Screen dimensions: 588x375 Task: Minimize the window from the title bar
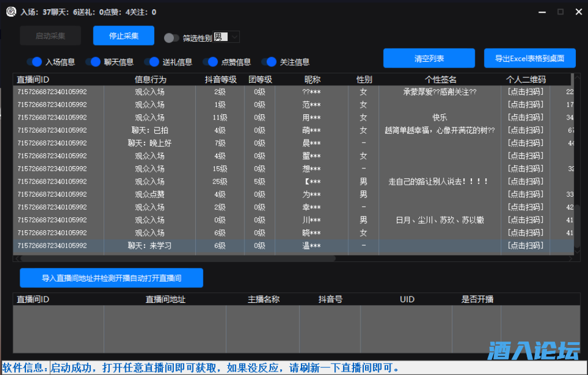(541, 12)
